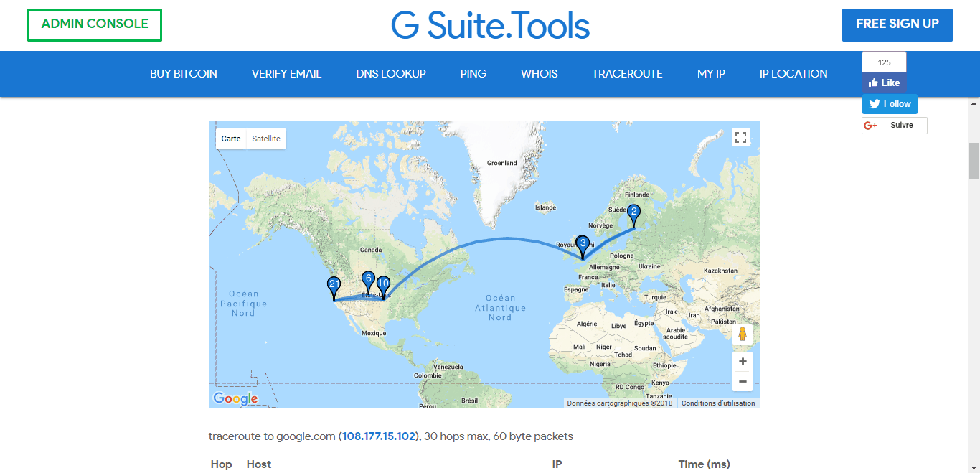Open IP address 108.177.15.102 link
980x473 pixels.
pyautogui.click(x=379, y=436)
